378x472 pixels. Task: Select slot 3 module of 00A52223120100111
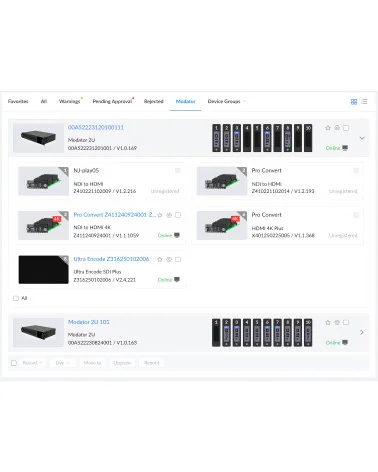pyautogui.click(x=237, y=138)
